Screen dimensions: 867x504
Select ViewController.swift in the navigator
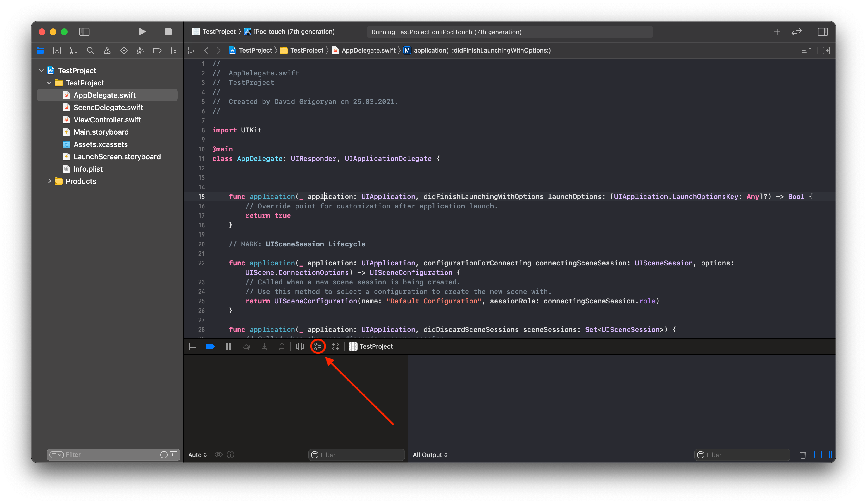(x=107, y=120)
